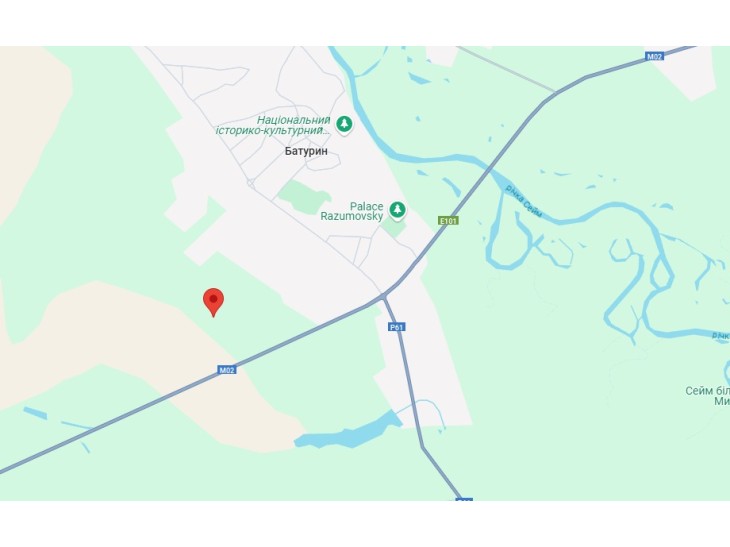
Task: Click the blue P61 road shield
Action: point(396,327)
